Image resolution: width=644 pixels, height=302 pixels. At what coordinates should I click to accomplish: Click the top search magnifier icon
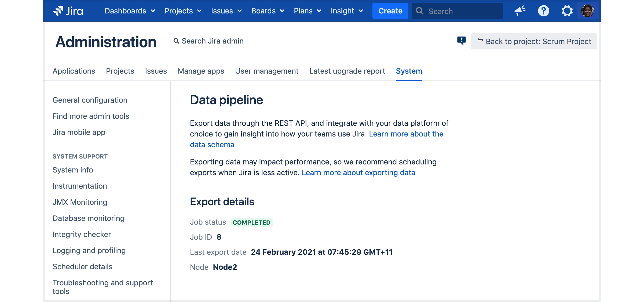420,11
